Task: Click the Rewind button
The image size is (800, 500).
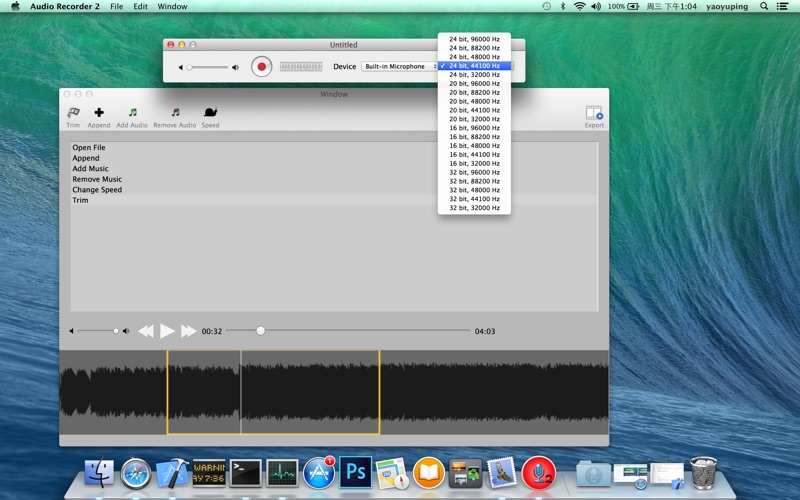Action: tap(146, 331)
